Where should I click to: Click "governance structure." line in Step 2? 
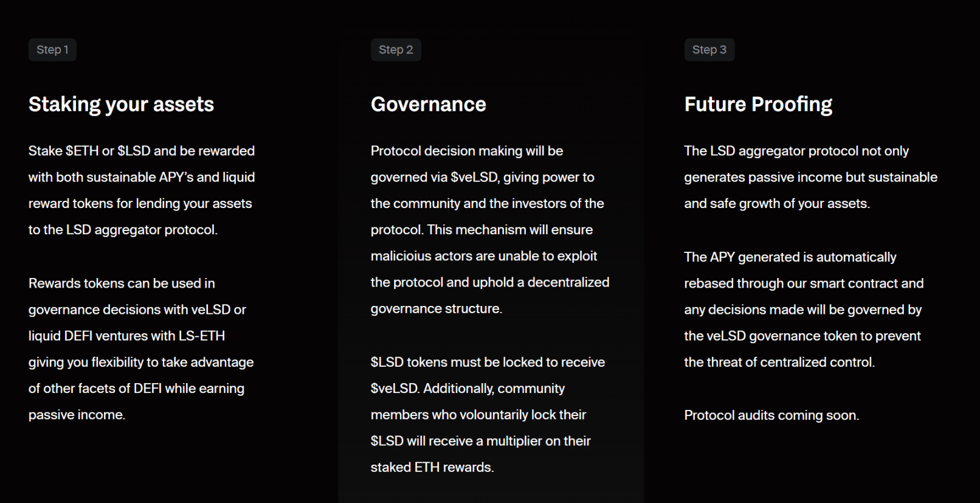tap(436, 309)
